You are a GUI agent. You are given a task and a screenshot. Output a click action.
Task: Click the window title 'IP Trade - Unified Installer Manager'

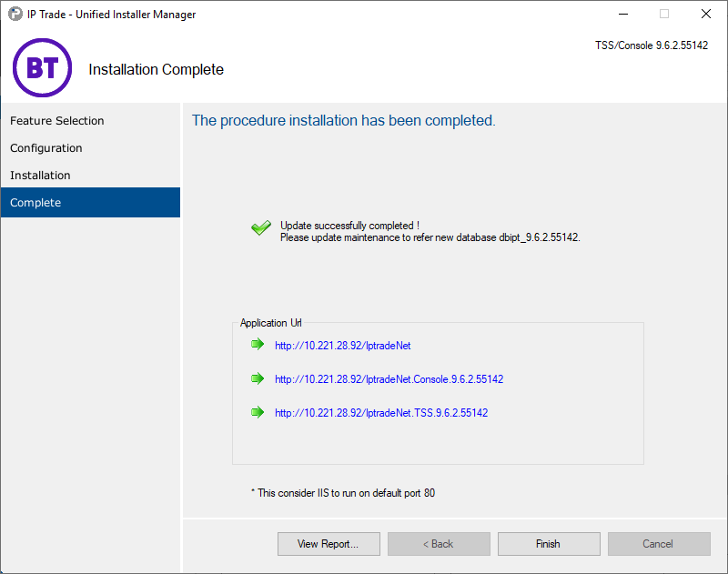tap(111, 15)
